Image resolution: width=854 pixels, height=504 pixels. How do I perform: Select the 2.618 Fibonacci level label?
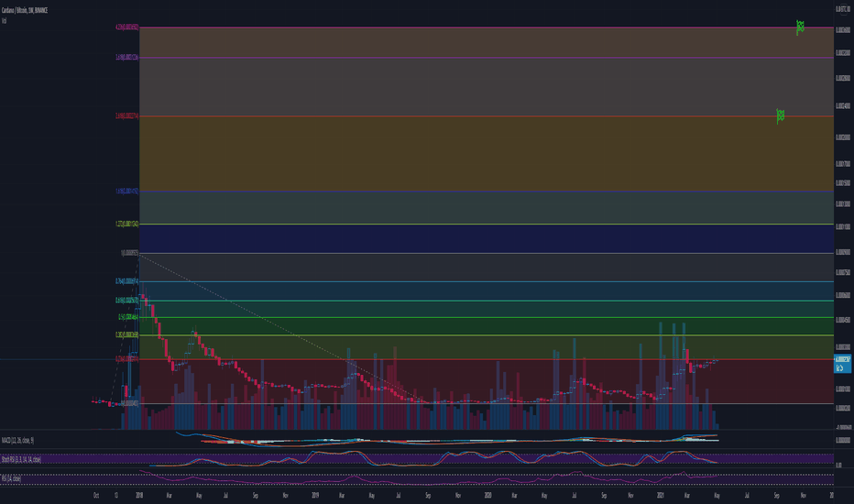coord(126,115)
